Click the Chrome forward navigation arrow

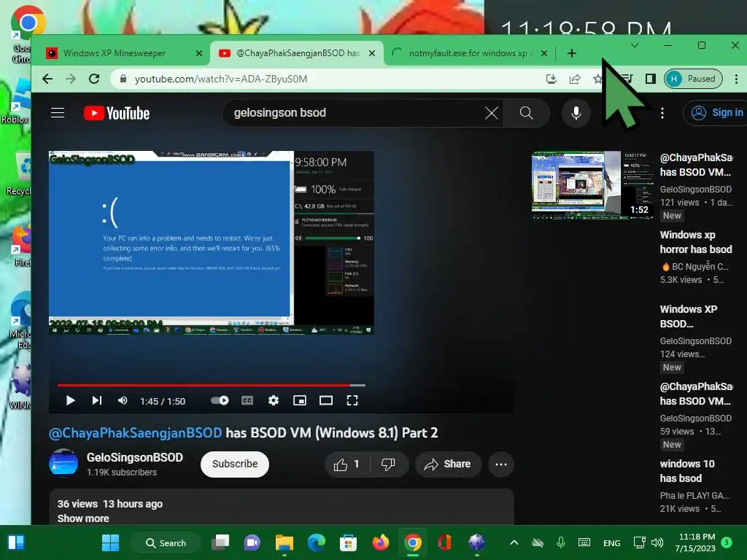click(x=71, y=79)
